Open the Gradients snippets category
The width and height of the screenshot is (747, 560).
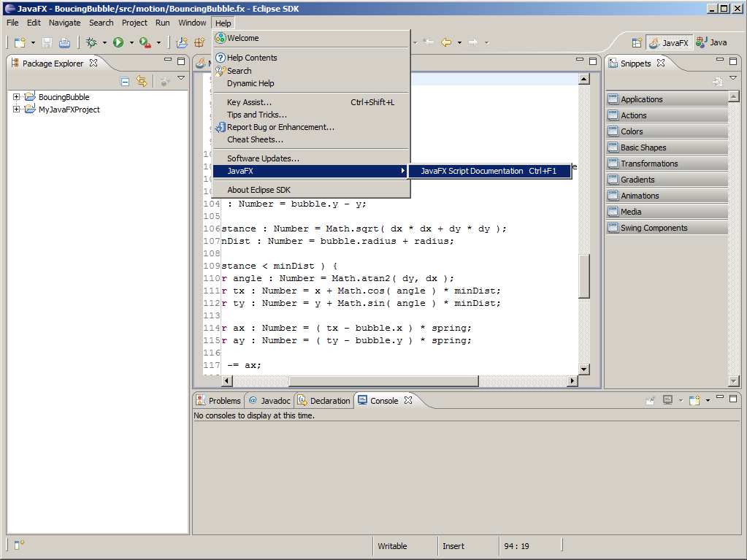point(637,180)
